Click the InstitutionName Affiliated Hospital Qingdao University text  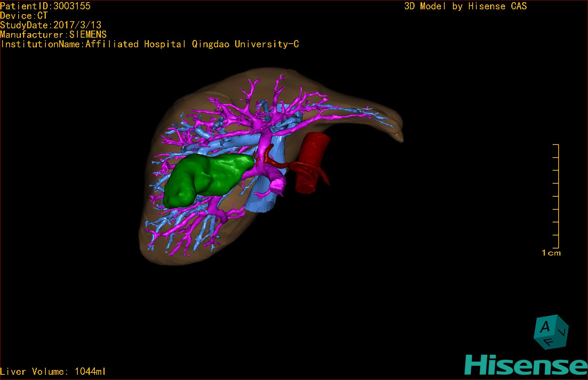pyautogui.click(x=150, y=44)
